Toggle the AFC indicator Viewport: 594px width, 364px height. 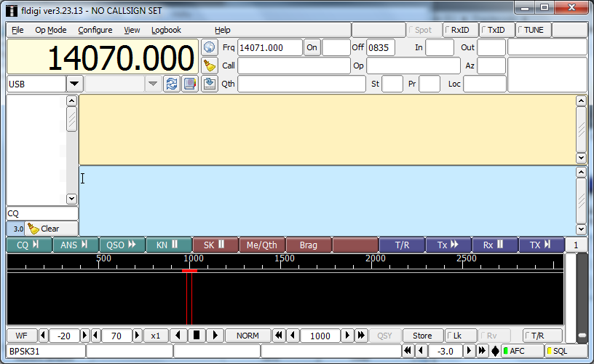click(x=523, y=351)
